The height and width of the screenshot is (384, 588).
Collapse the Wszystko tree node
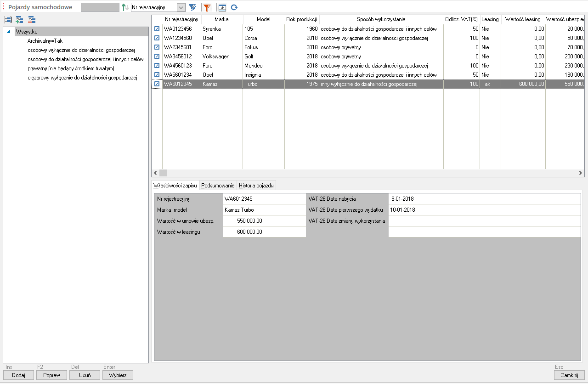(x=9, y=32)
